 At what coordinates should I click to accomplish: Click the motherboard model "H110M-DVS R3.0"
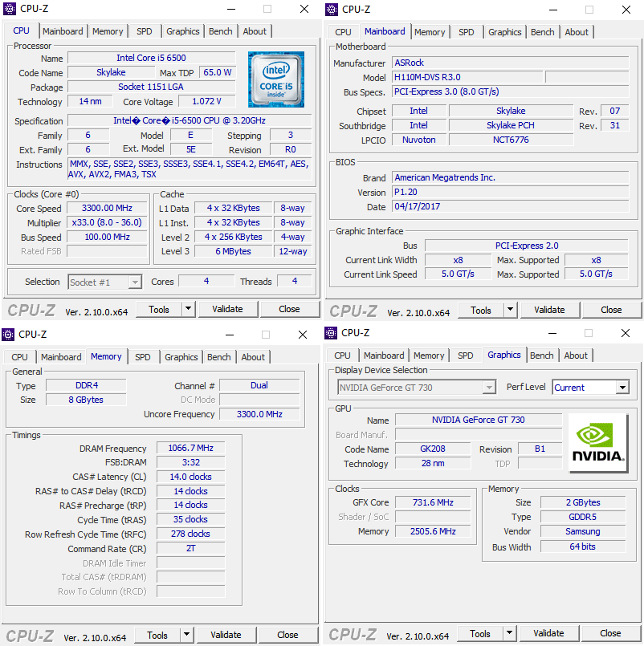pos(467,77)
